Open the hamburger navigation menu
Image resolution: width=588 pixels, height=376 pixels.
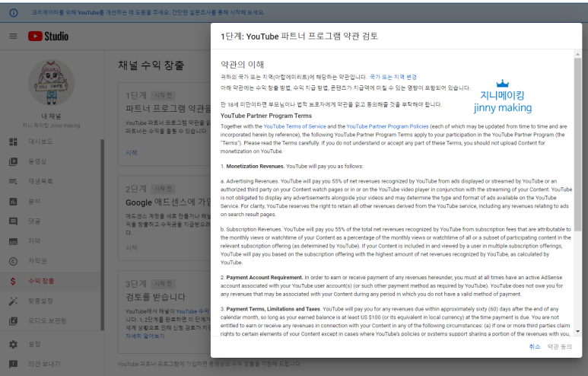(x=13, y=37)
